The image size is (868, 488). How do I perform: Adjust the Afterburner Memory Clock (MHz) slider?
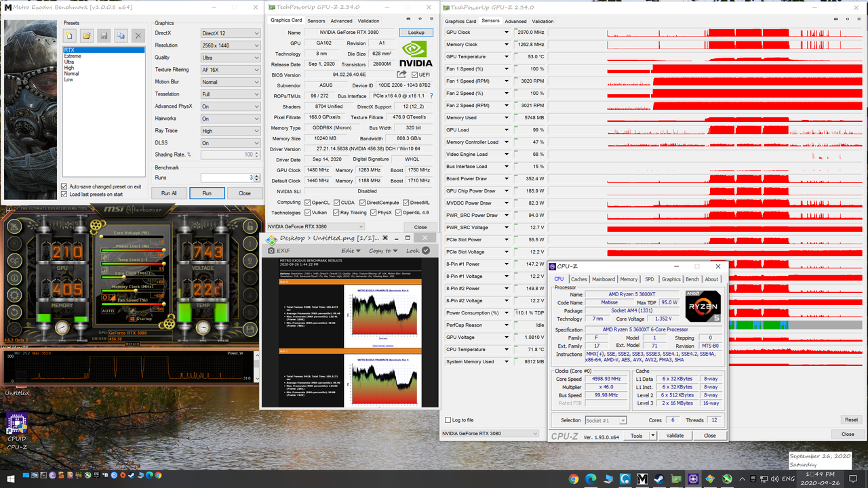click(x=132, y=291)
